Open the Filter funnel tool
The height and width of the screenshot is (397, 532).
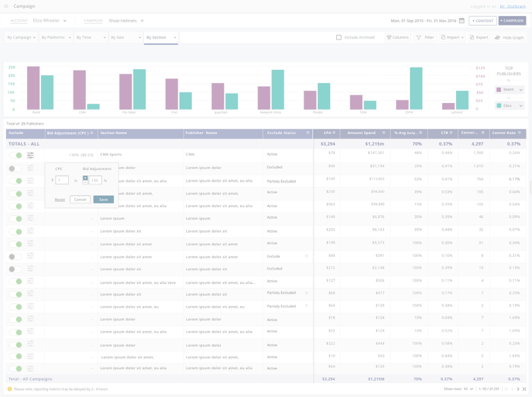(425, 38)
